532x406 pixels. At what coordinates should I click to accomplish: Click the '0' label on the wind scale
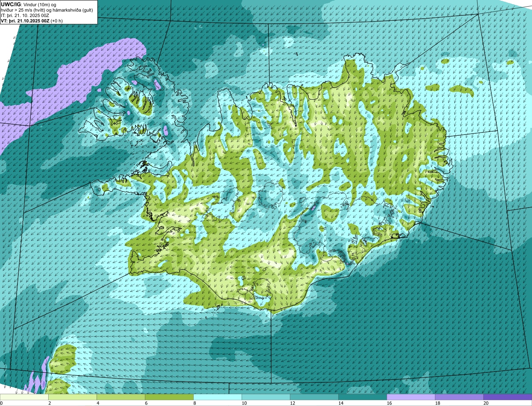coord(1,403)
